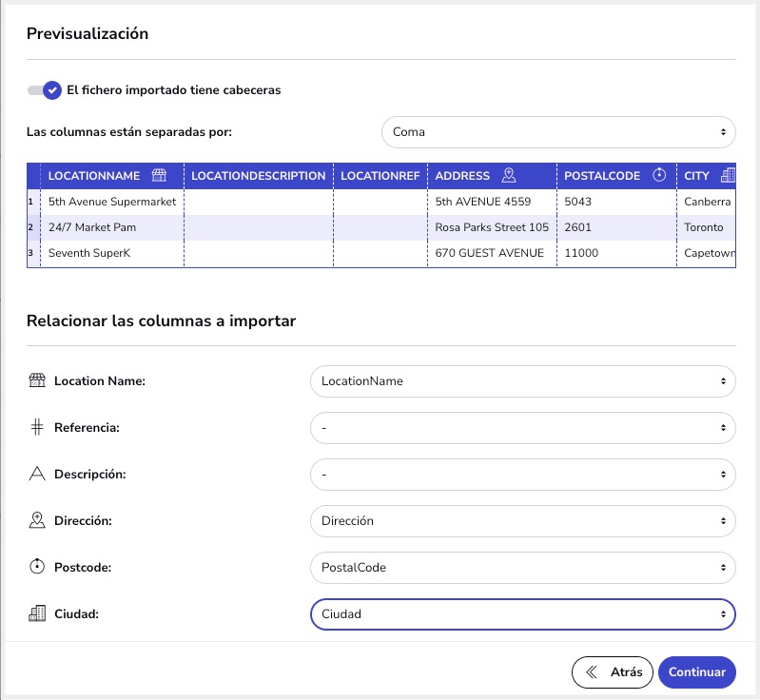
Task: Click the Las columnas están separadas por label
Action: click(x=129, y=132)
